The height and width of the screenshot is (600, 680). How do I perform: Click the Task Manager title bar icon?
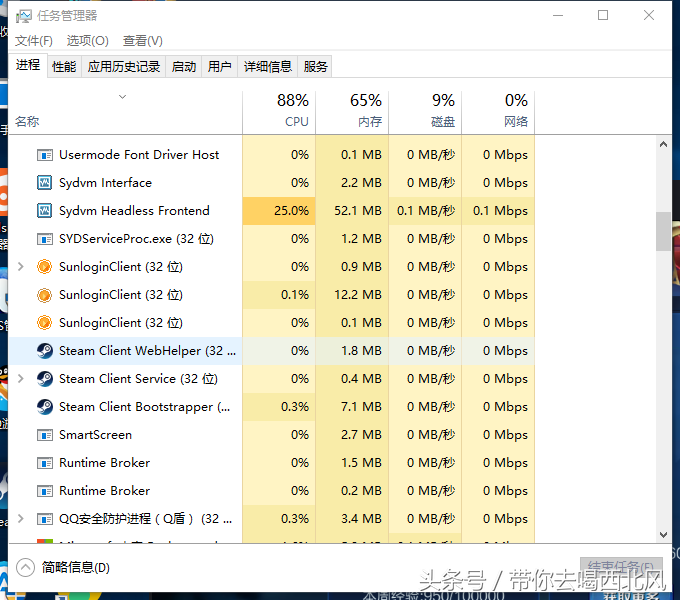23,16
